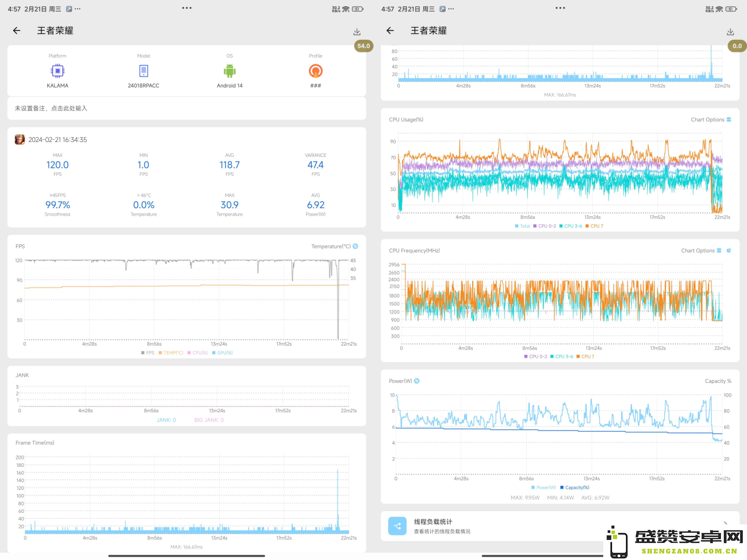Tap the CPU Frequency(MHz) chart title
747x560 pixels.
point(414,251)
